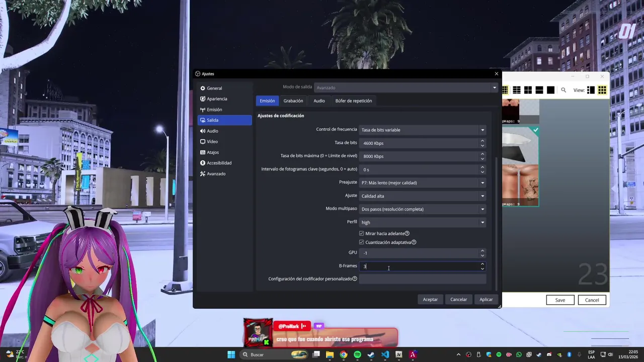Screen dimensions: 644x362
Task: Click the WhatsApp tray icon
Action: [519, 355]
